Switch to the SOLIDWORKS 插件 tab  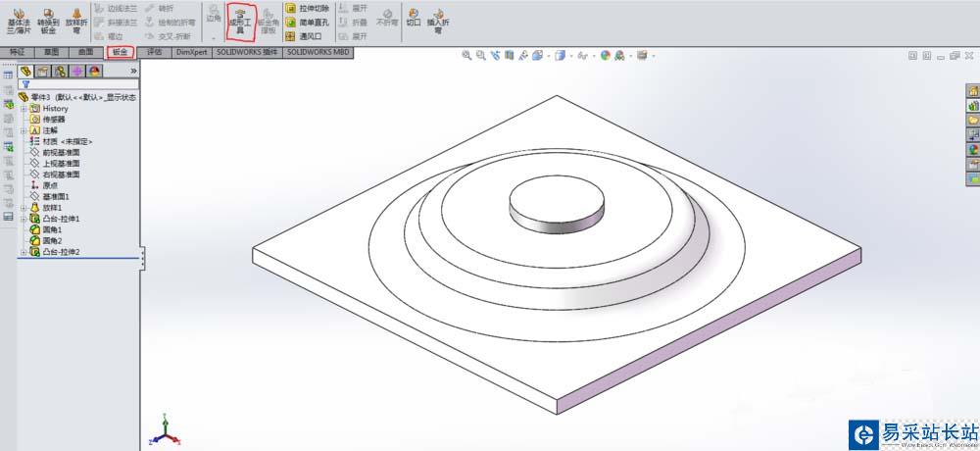pyautogui.click(x=247, y=53)
